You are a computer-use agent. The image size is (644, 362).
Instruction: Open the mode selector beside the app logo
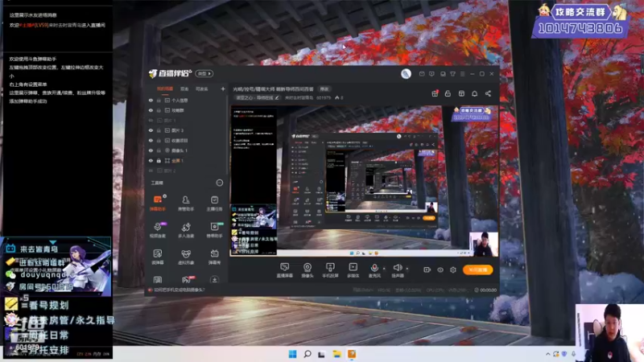coord(204,73)
